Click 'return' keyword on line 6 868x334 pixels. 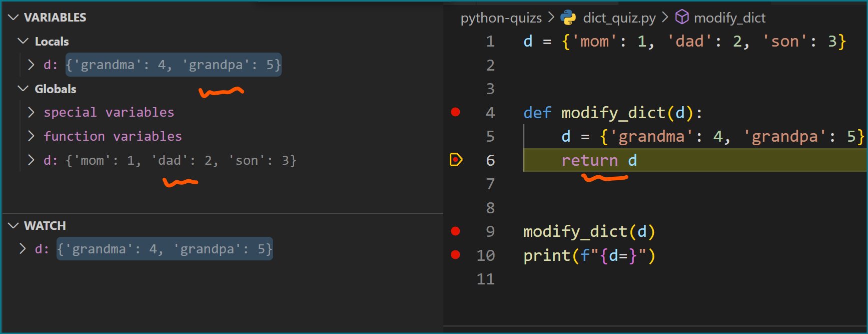(590, 160)
